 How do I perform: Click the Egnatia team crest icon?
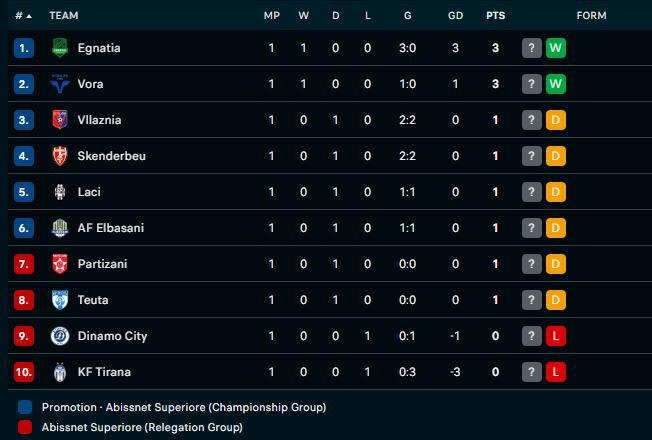pyautogui.click(x=60, y=48)
